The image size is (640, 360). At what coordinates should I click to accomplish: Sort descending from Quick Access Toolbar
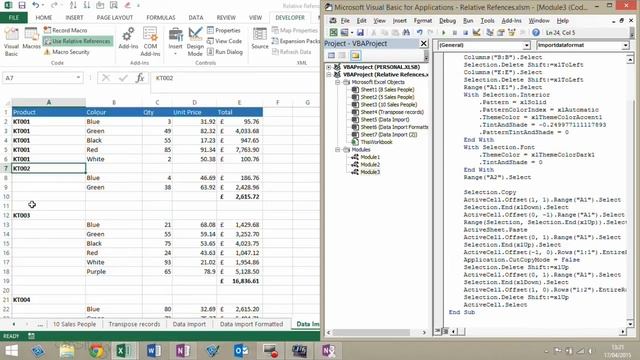coord(87,5)
